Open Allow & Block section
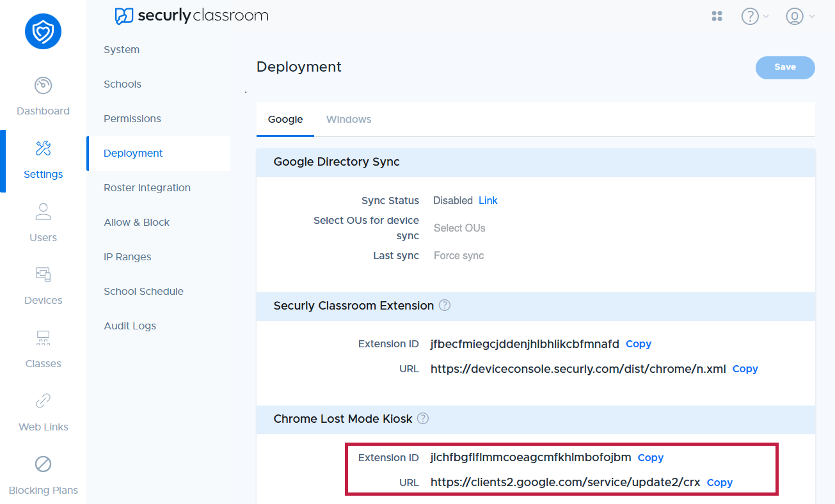Viewport: 835px width, 504px height. tap(137, 223)
